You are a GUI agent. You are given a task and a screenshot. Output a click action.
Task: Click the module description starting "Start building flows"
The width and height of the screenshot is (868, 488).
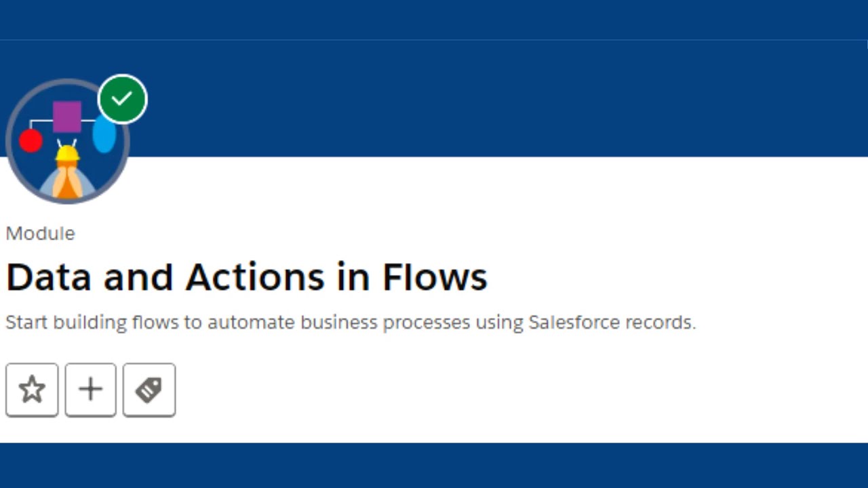pyautogui.click(x=350, y=322)
